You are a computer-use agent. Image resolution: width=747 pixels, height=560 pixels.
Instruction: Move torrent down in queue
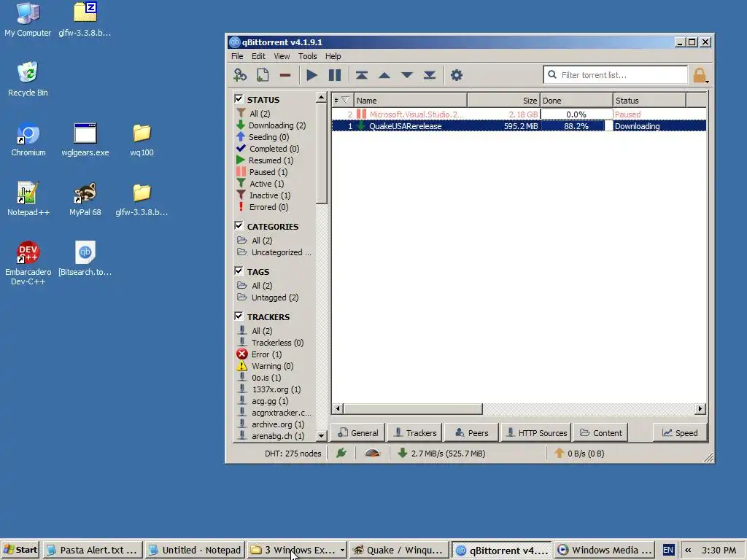coord(407,75)
